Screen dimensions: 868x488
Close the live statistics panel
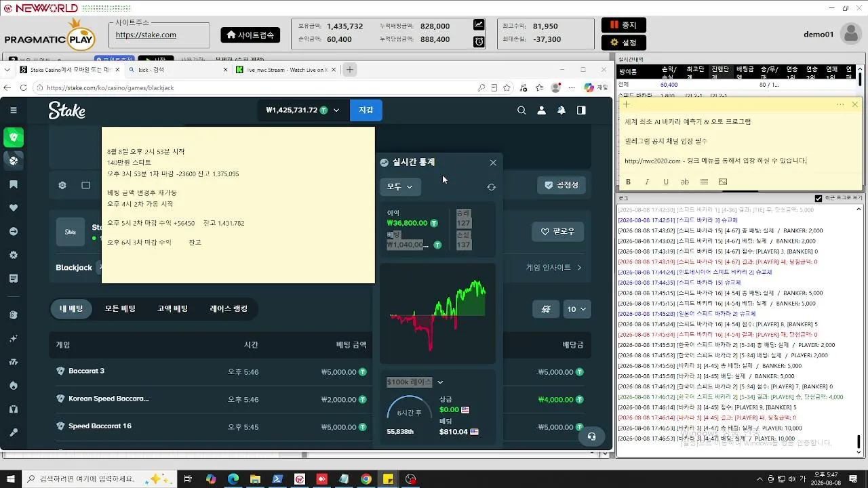[493, 163]
